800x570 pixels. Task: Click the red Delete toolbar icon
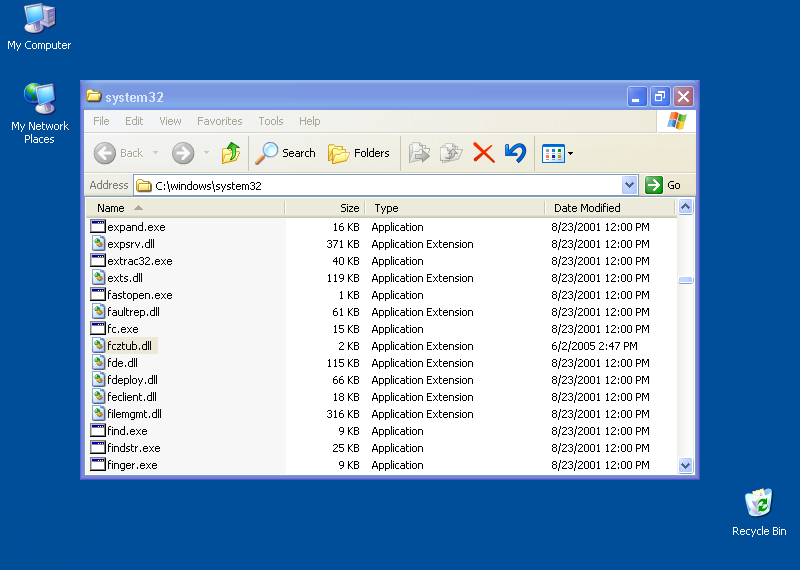pyautogui.click(x=484, y=153)
